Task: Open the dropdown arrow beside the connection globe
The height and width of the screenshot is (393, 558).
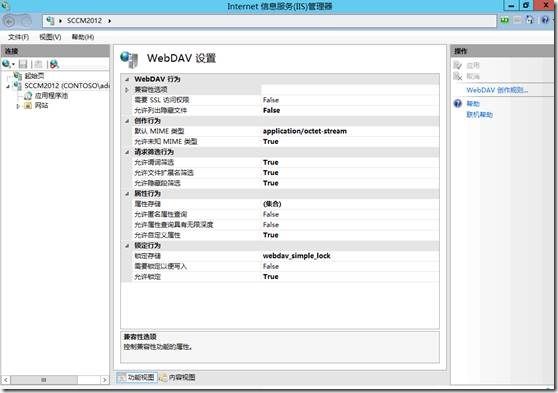Action: click(x=14, y=64)
